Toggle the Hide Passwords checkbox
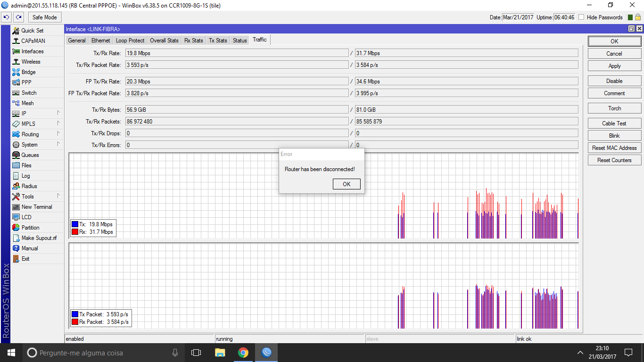 click(582, 17)
